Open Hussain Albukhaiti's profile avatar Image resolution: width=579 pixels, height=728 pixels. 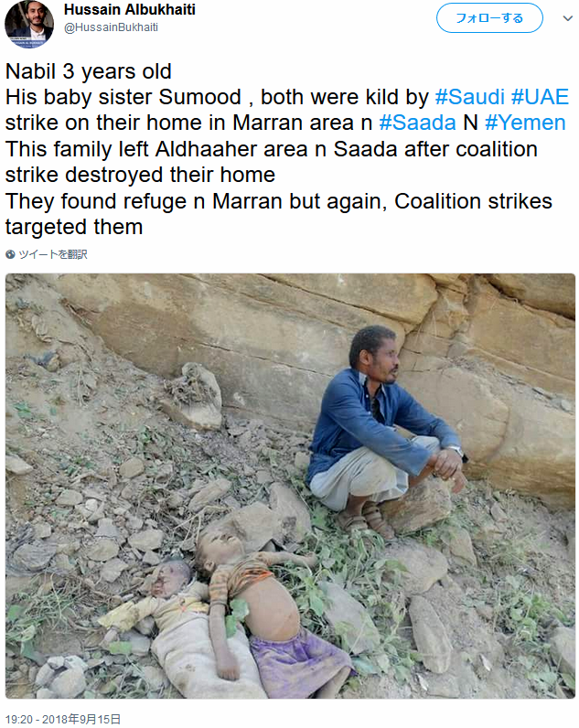click(x=29, y=24)
